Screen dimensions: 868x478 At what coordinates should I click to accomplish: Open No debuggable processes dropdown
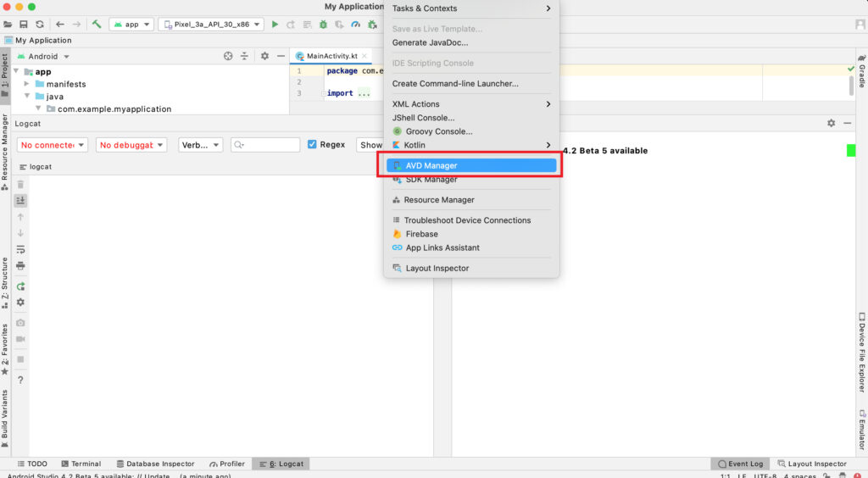[x=131, y=145]
